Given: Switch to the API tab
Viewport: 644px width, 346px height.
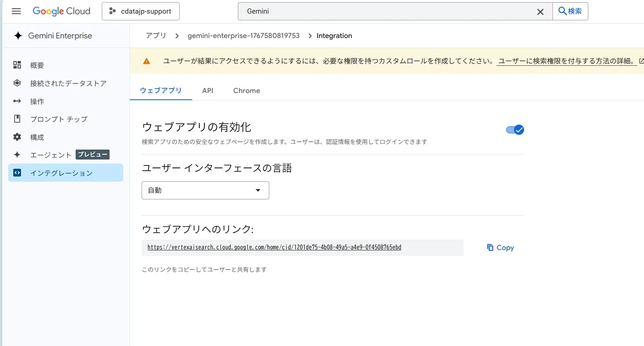Looking at the screenshot, I should click(x=208, y=90).
